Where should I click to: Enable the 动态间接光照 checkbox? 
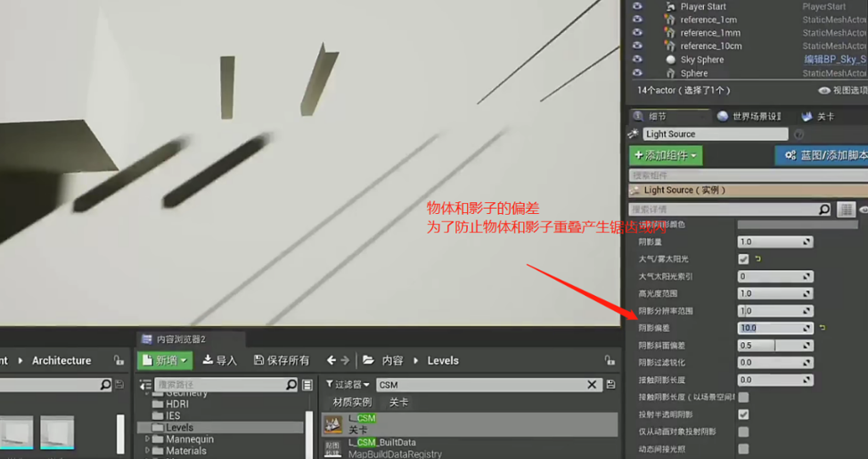pos(743,449)
